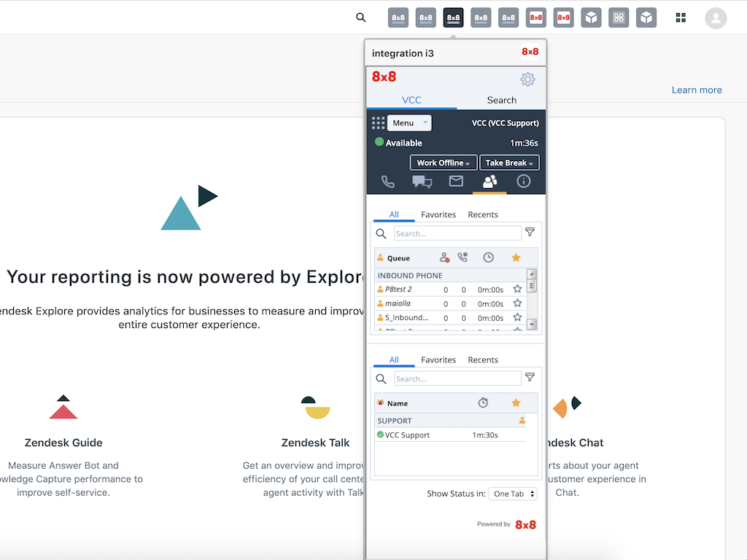747x560 pixels.
Task: Open the apps grid icon beside Menu
Action: click(x=378, y=122)
